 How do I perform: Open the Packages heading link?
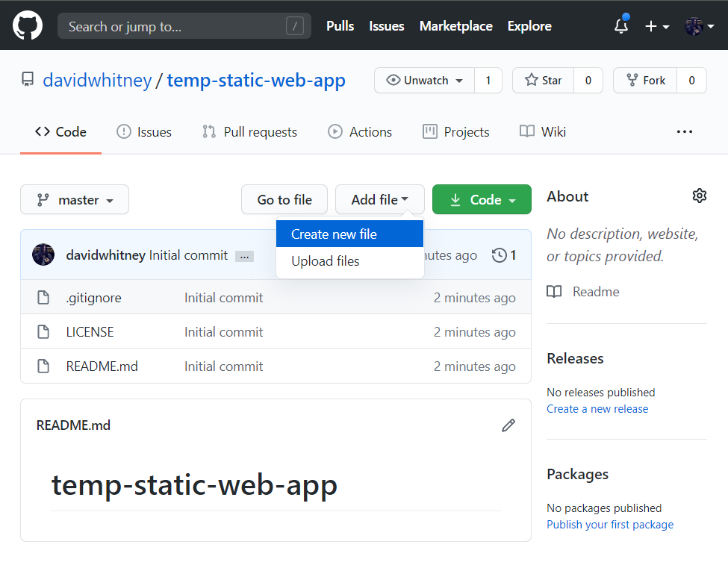(x=578, y=474)
